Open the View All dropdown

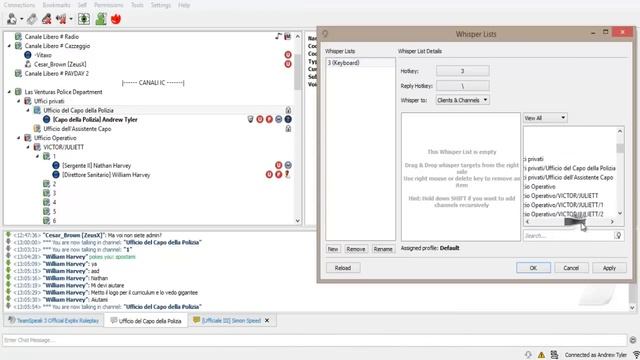coord(545,118)
